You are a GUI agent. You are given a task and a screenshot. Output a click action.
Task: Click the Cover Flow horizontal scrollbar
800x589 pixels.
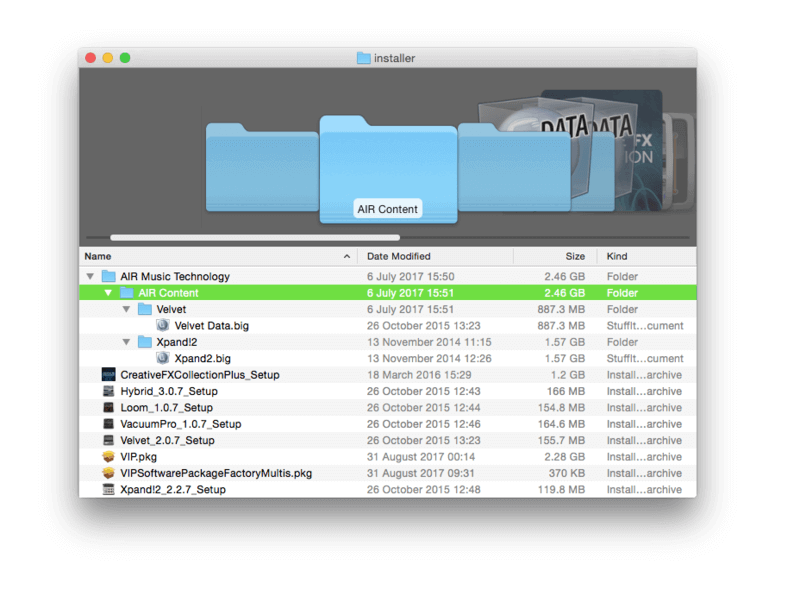(255, 237)
